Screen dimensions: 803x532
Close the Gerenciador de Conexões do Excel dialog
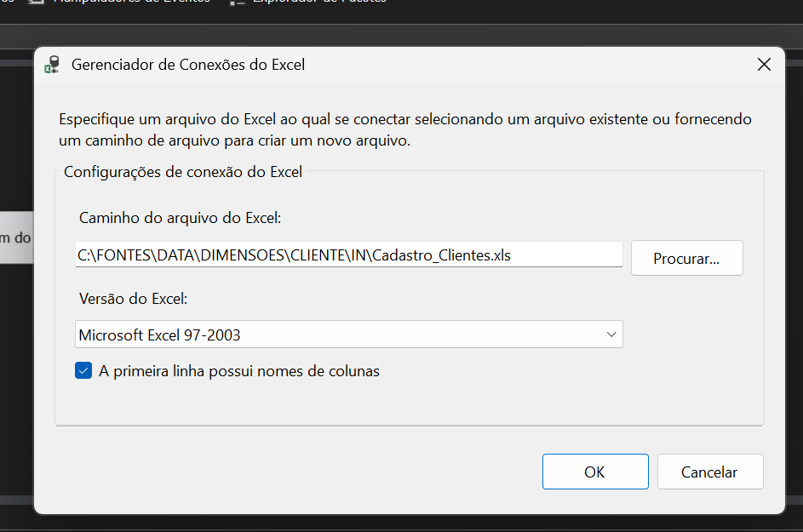click(764, 65)
